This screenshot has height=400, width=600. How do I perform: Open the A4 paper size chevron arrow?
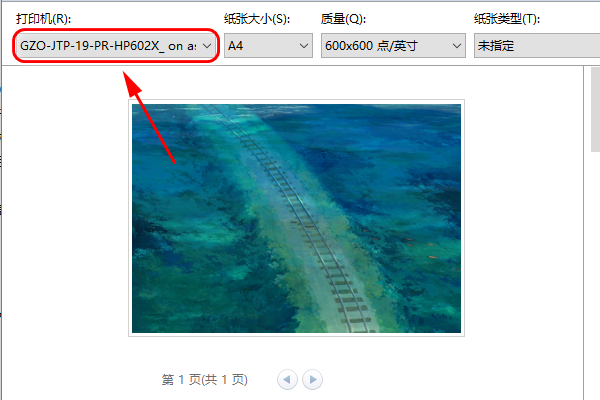click(304, 46)
